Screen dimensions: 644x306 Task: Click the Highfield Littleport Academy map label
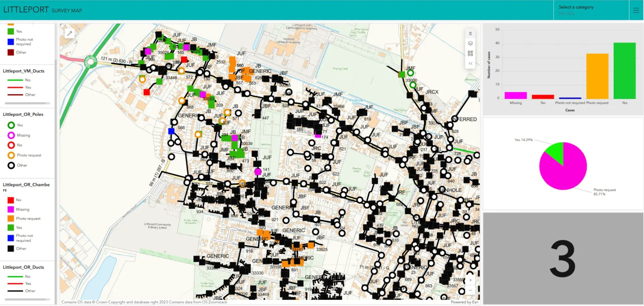(289, 41)
